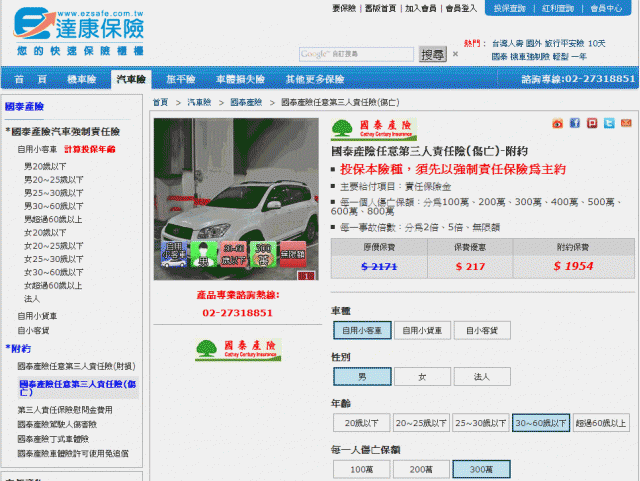This screenshot has width=640, height=481.
Task: Select 100萬 coverage amount
Action: tap(361, 469)
